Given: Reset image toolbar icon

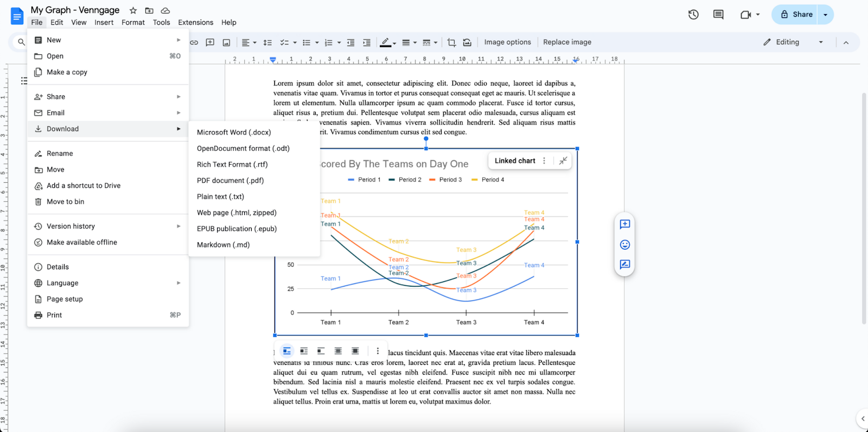Looking at the screenshot, I should tap(467, 42).
